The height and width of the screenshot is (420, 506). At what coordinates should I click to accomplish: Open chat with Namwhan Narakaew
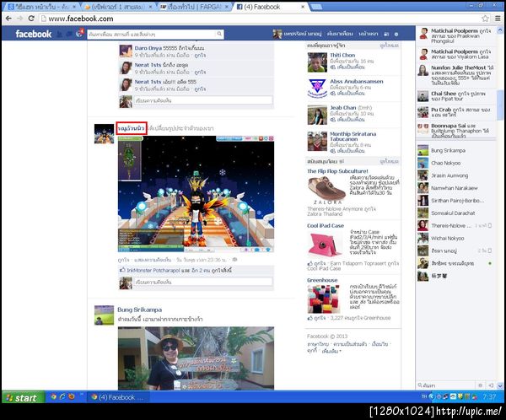pos(455,188)
